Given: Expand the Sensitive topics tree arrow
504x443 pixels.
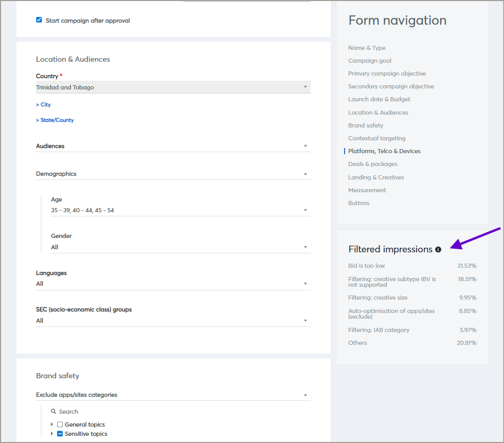Looking at the screenshot, I should click(52, 434).
